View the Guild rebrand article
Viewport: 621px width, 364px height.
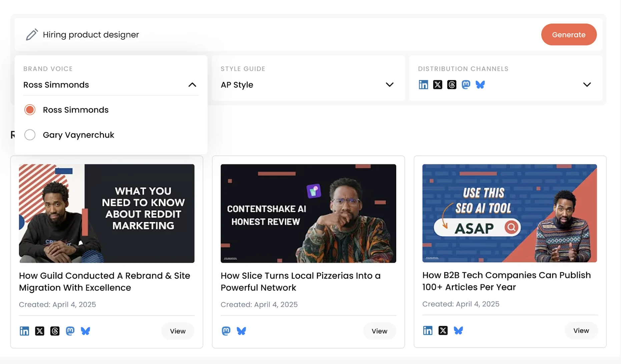tap(178, 331)
